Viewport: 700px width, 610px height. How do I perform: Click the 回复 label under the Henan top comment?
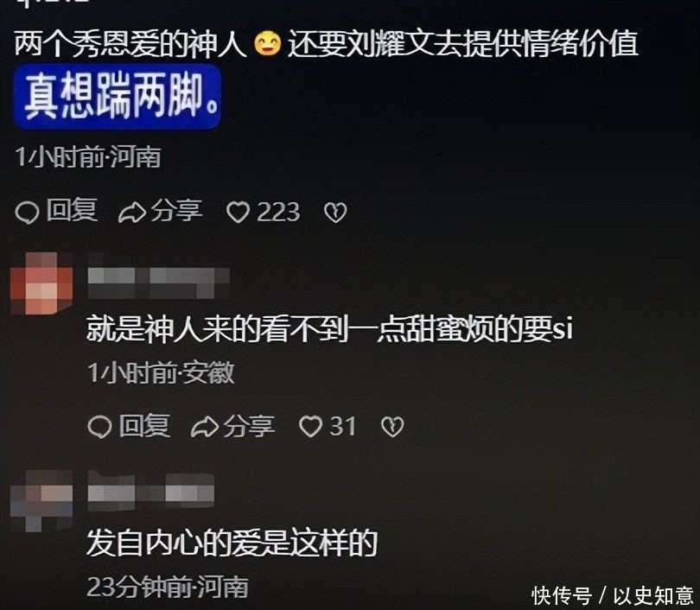tap(72, 210)
